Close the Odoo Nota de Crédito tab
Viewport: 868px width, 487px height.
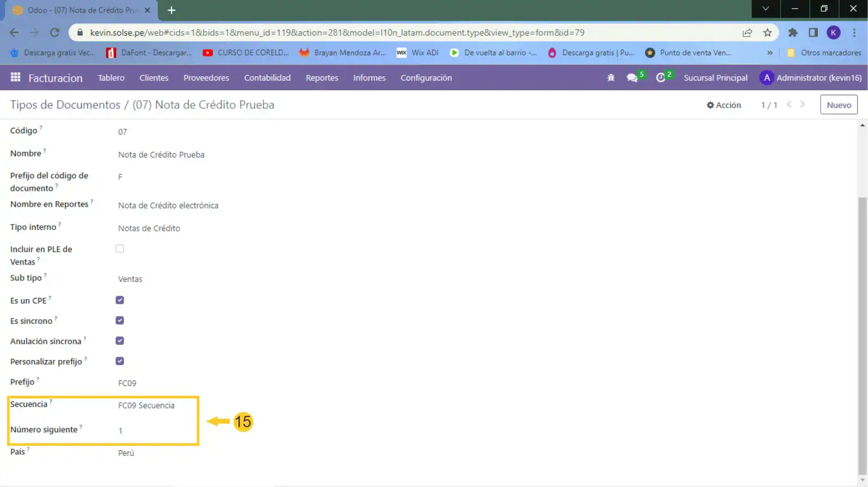[x=147, y=10]
